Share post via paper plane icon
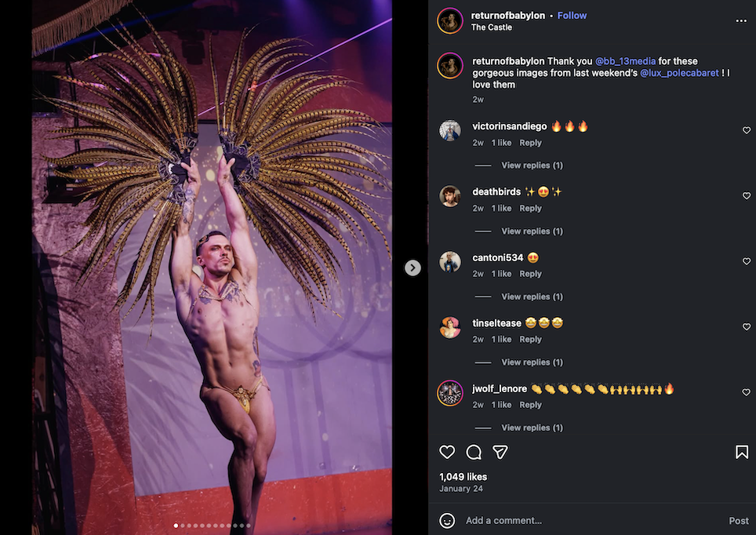The image size is (756, 535). [x=500, y=452]
